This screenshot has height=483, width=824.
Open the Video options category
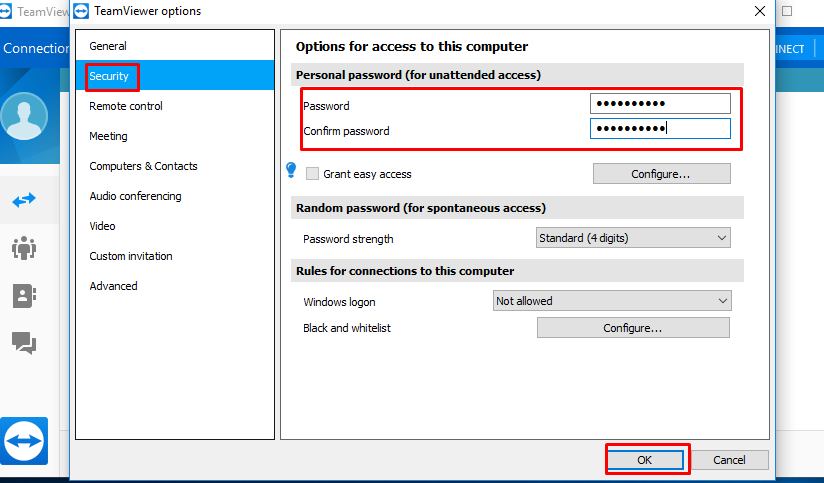point(175,226)
